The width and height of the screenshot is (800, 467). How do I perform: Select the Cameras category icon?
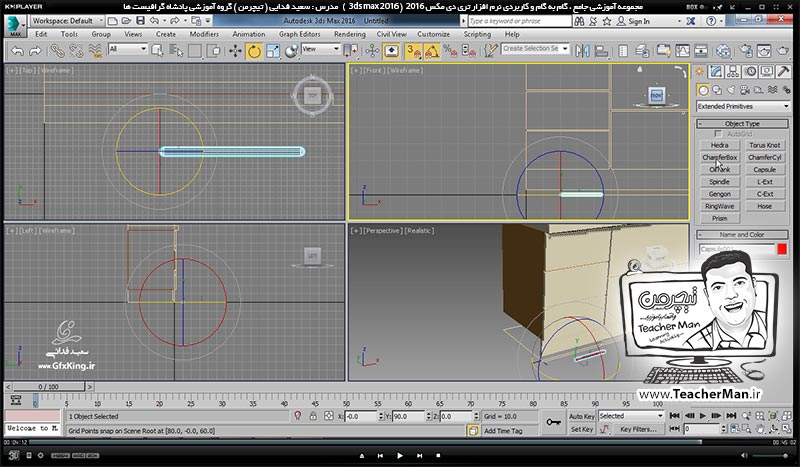pos(744,90)
